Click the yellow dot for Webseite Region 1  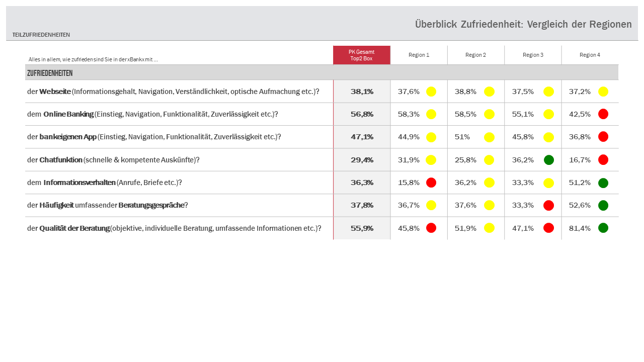(x=431, y=92)
